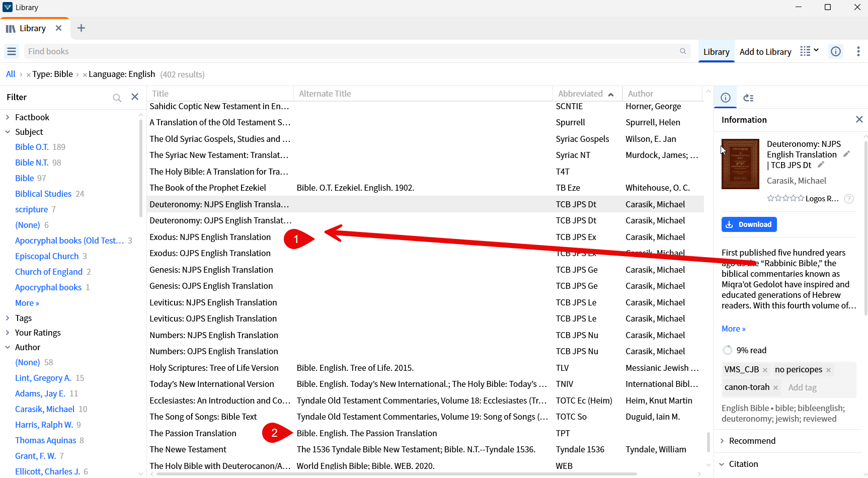Select Today's New International Version row
868x478 pixels.
pyautogui.click(x=425, y=384)
